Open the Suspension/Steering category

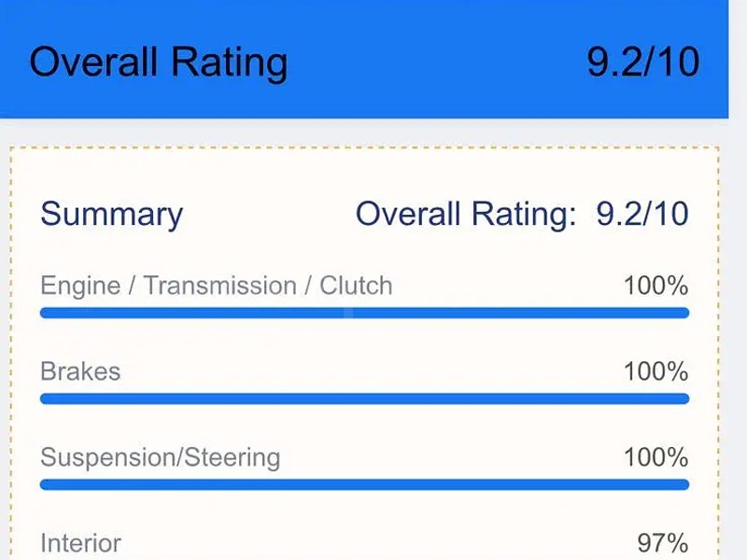coord(160,457)
